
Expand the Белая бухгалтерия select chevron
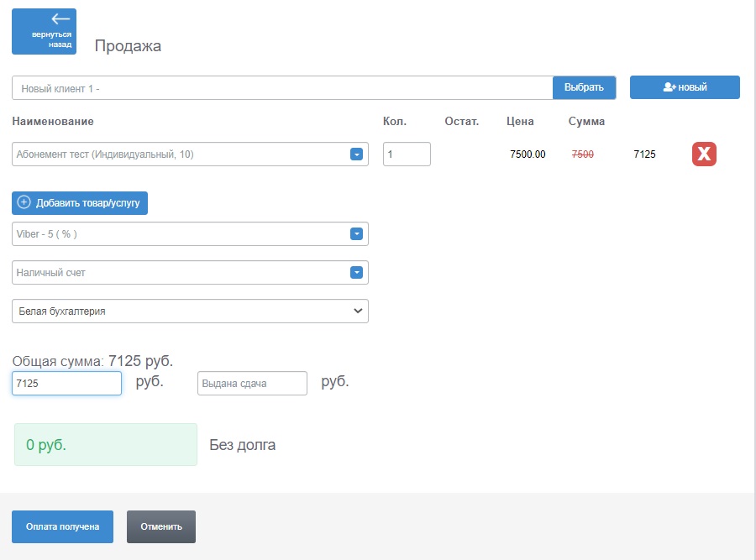coord(358,311)
